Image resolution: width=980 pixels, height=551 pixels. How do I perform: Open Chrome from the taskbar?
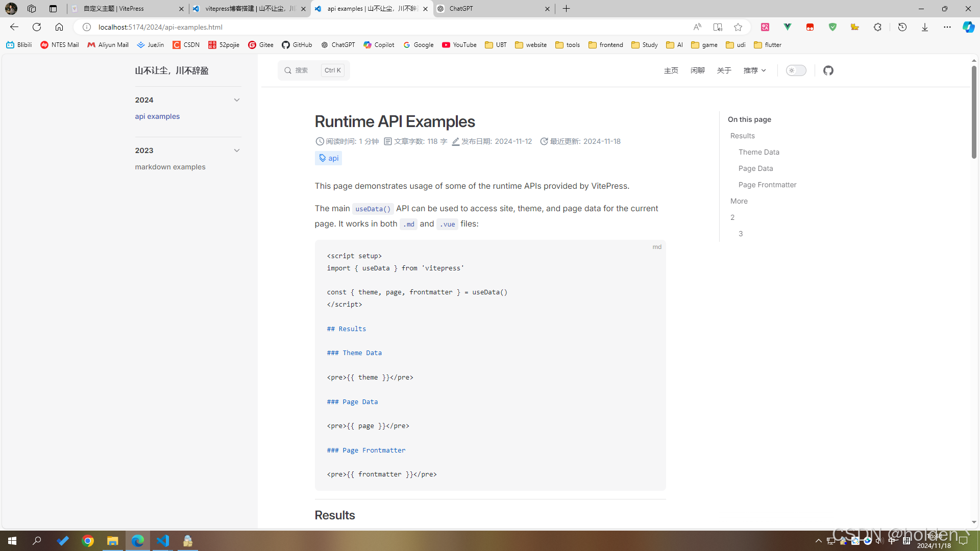pos(88,541)
